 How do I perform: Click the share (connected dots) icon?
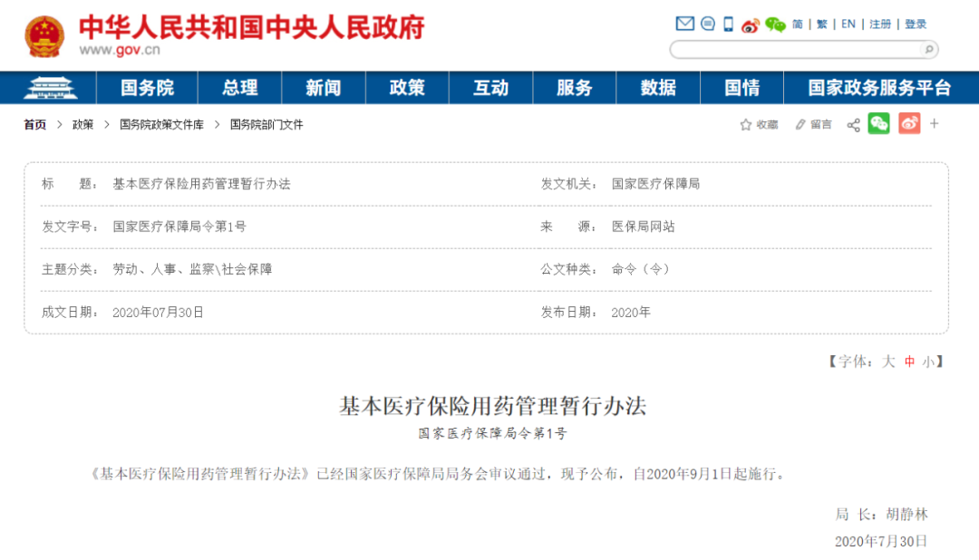pos(853,124)
